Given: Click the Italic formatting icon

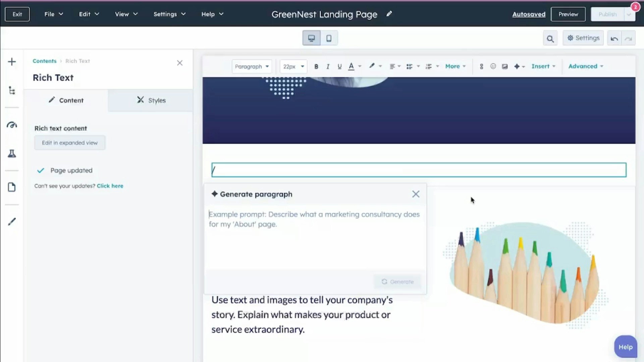Looking at the screenshot, I should click(x=328, y=66).
